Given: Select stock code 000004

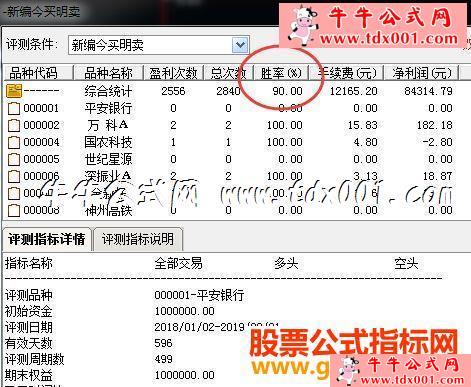Looking at the screenshot, I should (41, 142).
